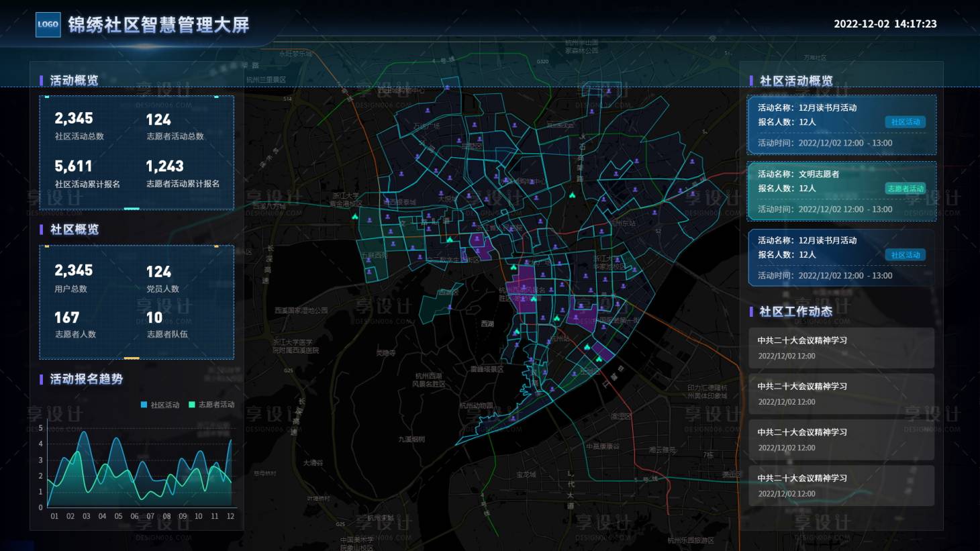Toggle the blue 社区活动 legend swatch
This screenshot has height=551, width=980.
(144, 405)
